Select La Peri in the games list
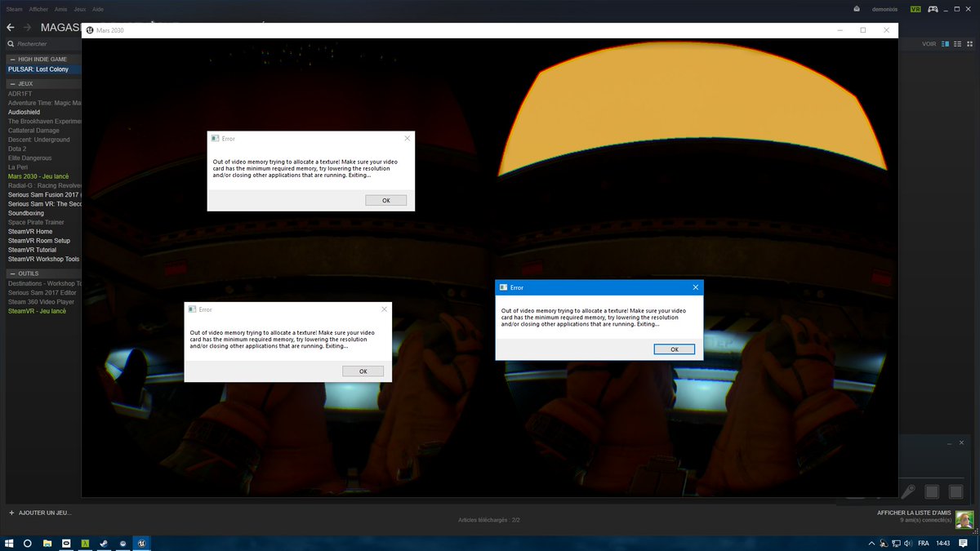 tap(18, 167)
